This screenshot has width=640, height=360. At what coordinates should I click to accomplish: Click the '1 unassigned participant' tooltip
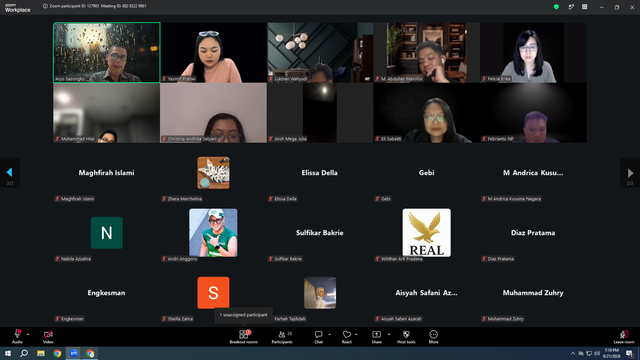pyautogui.click(x=244, y=315)
